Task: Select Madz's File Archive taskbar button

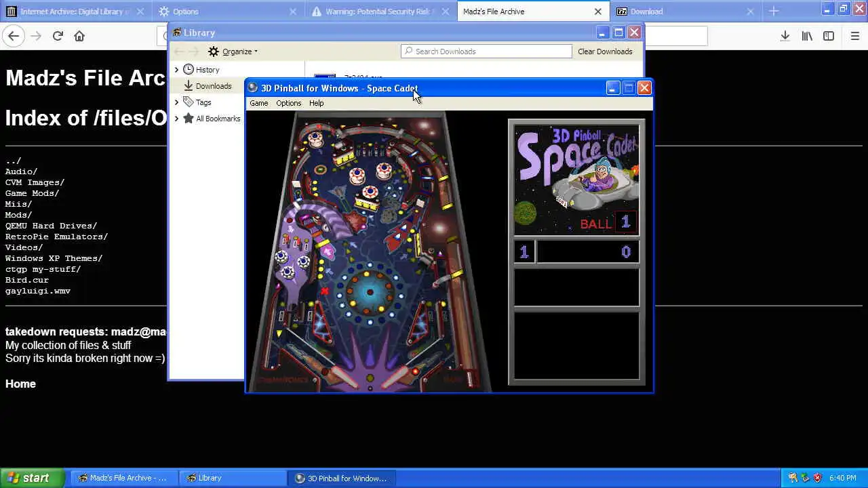Action: coord(123,478)
